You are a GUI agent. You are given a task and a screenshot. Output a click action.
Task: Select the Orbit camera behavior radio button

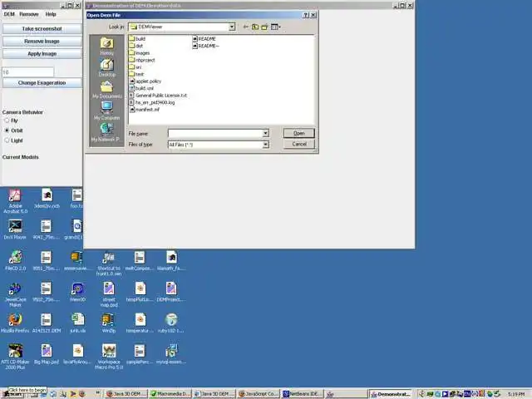coord(7,131)
